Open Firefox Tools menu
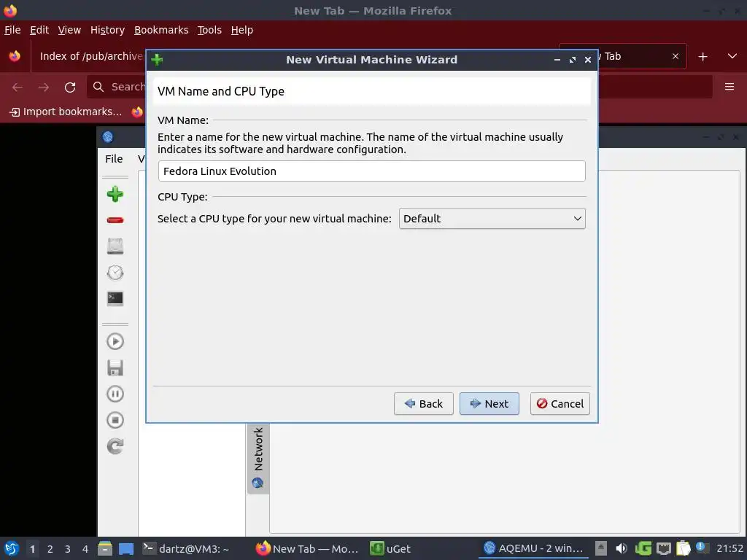This screenshot has height=560, width=747. pos(209,30)
